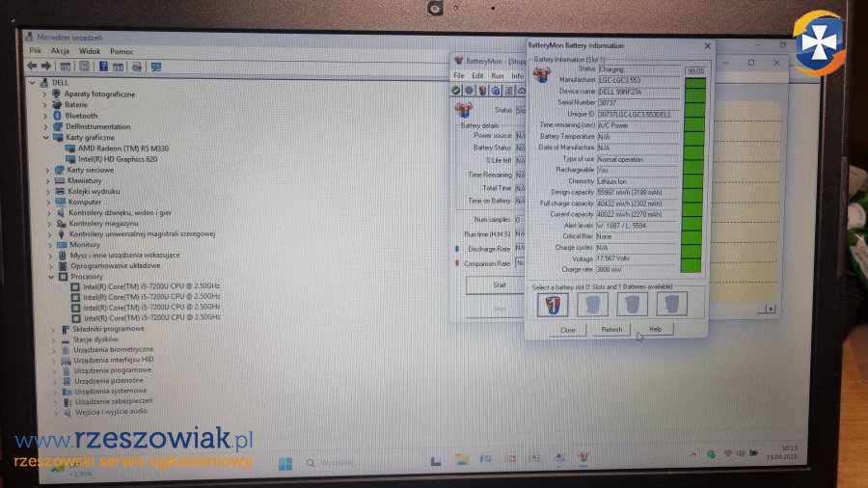Collapse the Procesory node
Viewport: 868px width, 488px height.
45,276
